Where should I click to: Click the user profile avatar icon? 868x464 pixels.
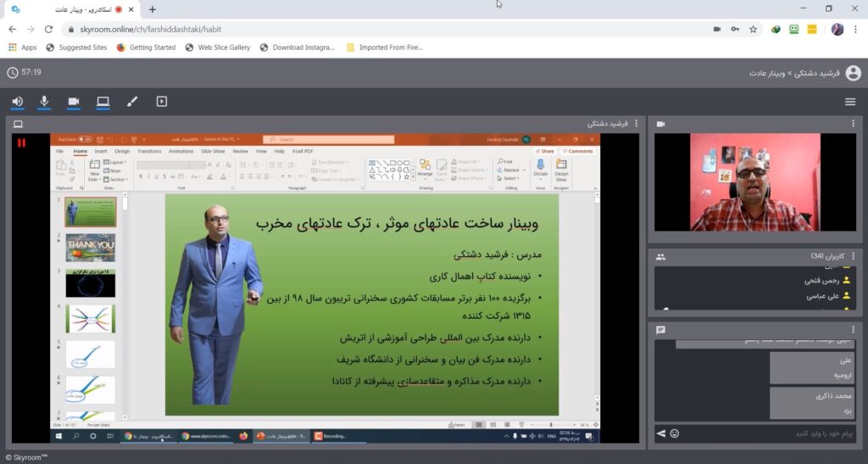(x=853, y=73)
